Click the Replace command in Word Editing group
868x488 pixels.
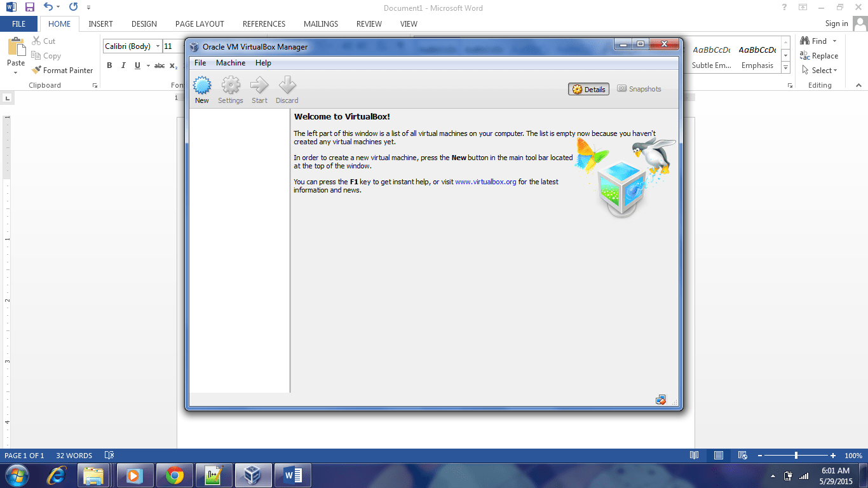tap(819, 56)
